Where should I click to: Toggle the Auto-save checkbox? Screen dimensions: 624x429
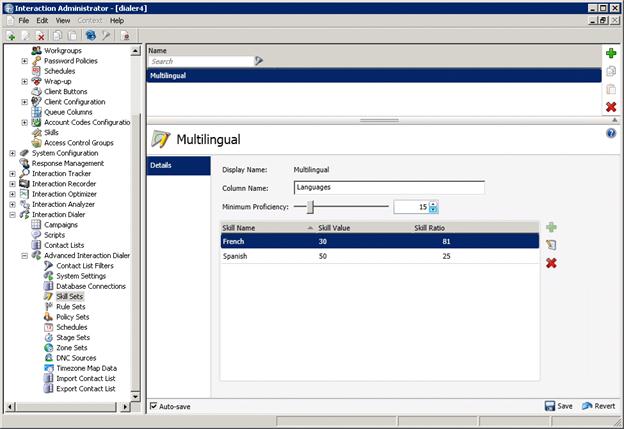coord(153,406)
